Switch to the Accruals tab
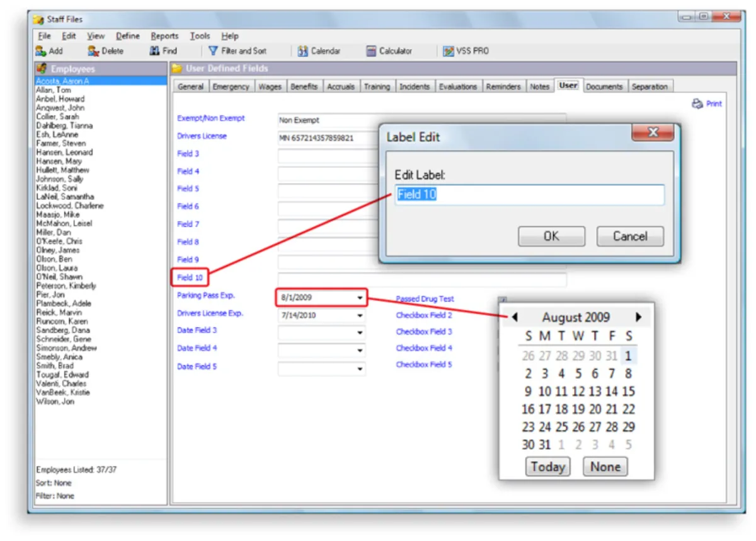This screenshot has height=541, width=756. coord(341,87)
